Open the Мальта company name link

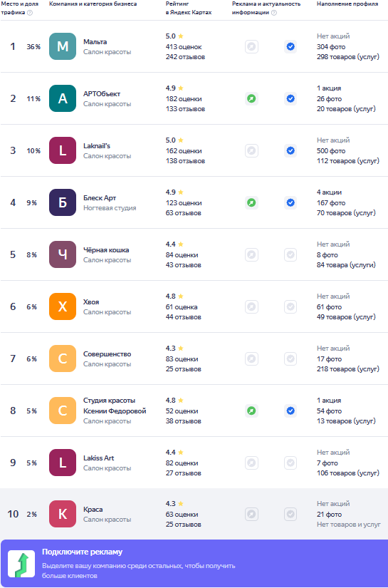pyautogui.click(x=95, y=41)
